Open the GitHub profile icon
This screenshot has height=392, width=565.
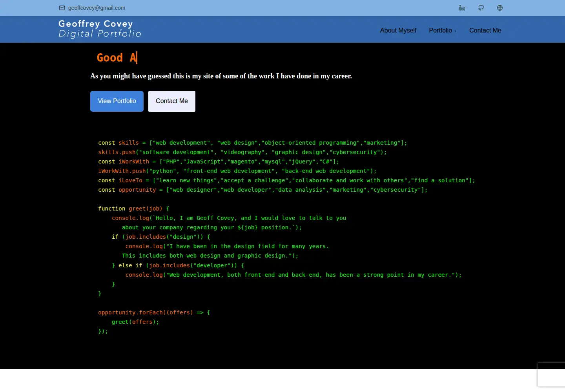481,8
